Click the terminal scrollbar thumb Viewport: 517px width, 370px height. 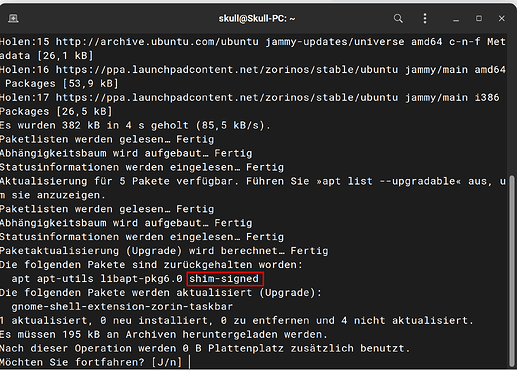(x=513, y=270)
